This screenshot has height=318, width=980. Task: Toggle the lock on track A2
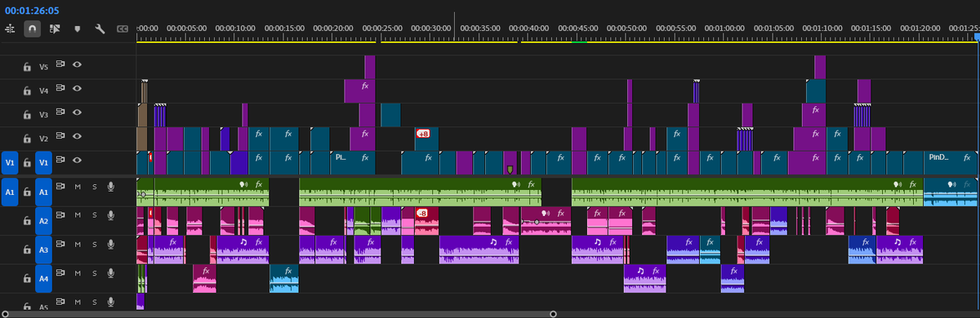tap(26, 220)
